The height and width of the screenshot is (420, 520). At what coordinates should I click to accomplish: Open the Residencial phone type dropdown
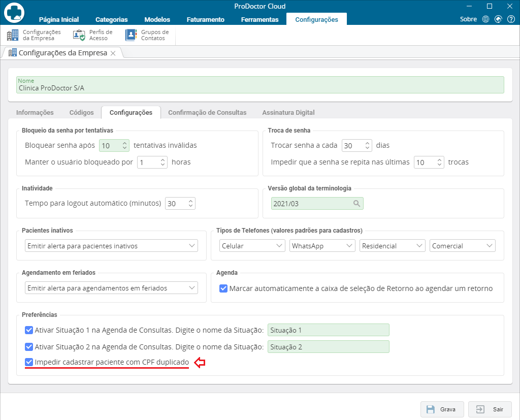(393, 246)
